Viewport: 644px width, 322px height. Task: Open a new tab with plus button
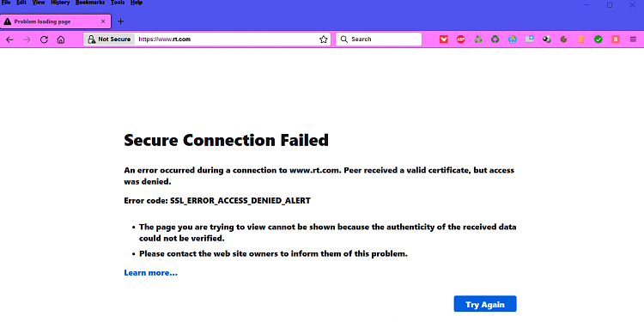(120, 21)
